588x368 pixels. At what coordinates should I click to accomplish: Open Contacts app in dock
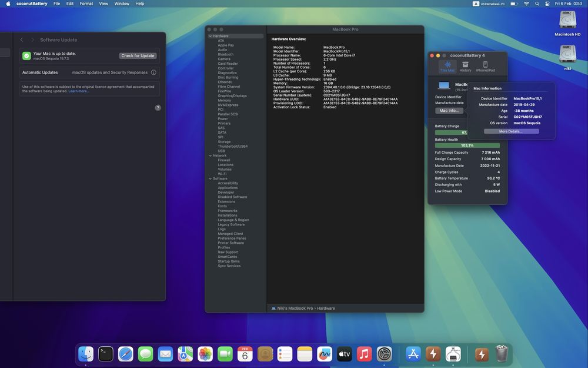265,354
